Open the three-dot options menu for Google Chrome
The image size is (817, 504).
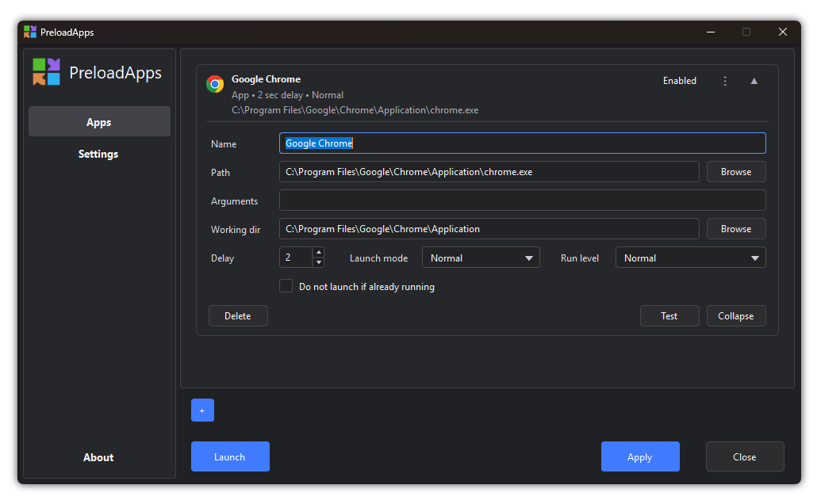725,81
